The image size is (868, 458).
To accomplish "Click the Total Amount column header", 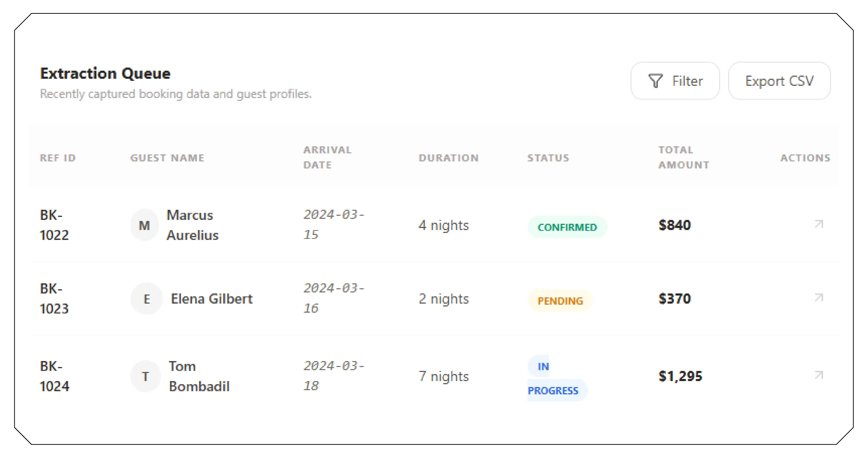I will (x=684, y=157).
